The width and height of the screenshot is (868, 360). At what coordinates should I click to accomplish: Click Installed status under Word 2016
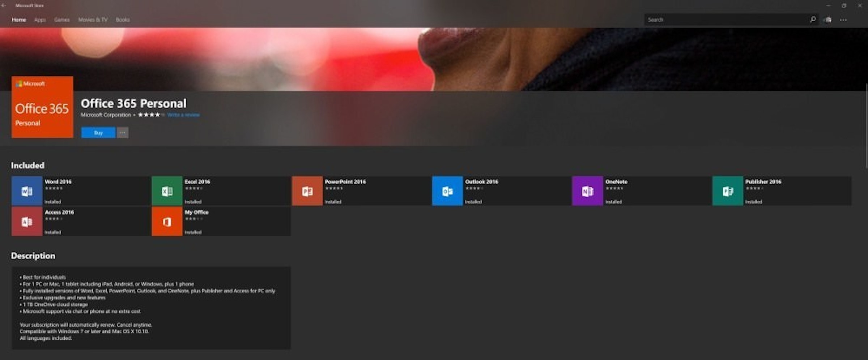click(x=53, y=202)
